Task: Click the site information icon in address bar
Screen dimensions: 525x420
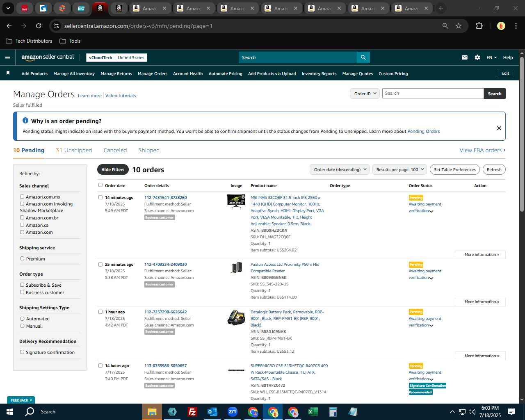Action: 56,26
